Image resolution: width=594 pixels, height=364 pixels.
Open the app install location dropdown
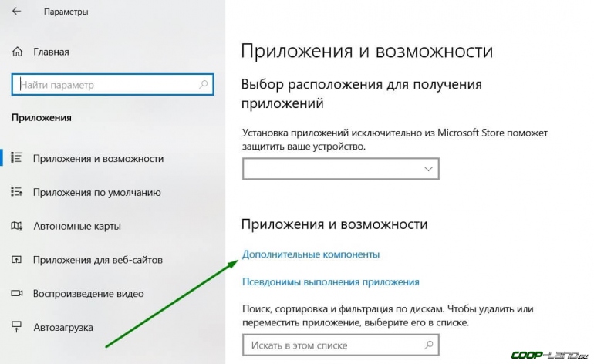340,168
